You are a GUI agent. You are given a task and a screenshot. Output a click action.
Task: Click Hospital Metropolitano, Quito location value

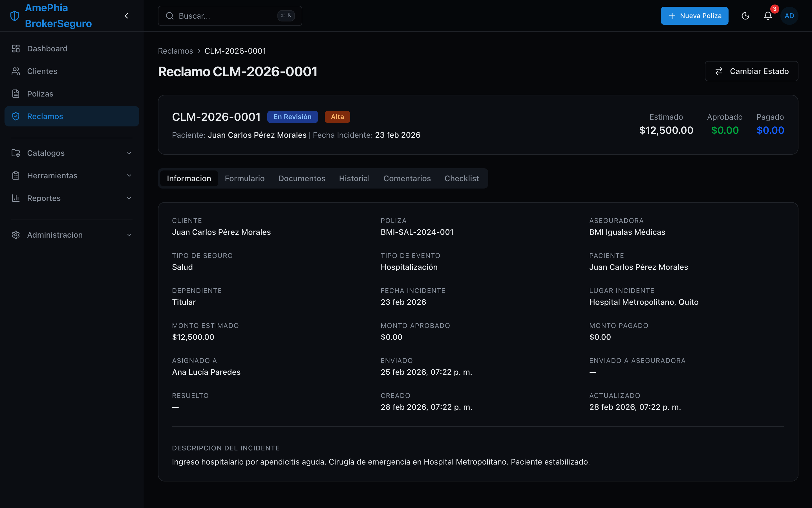click(644, 302)
